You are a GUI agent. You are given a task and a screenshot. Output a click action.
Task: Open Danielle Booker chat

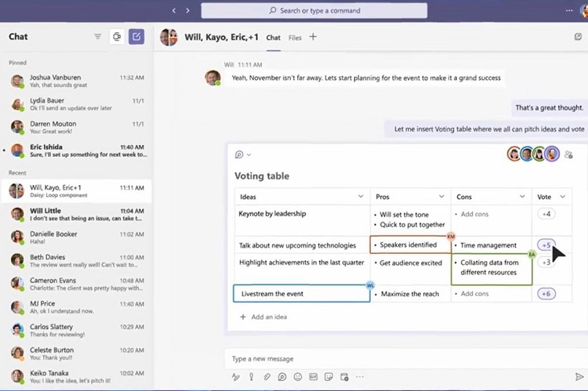pos(77,237)
